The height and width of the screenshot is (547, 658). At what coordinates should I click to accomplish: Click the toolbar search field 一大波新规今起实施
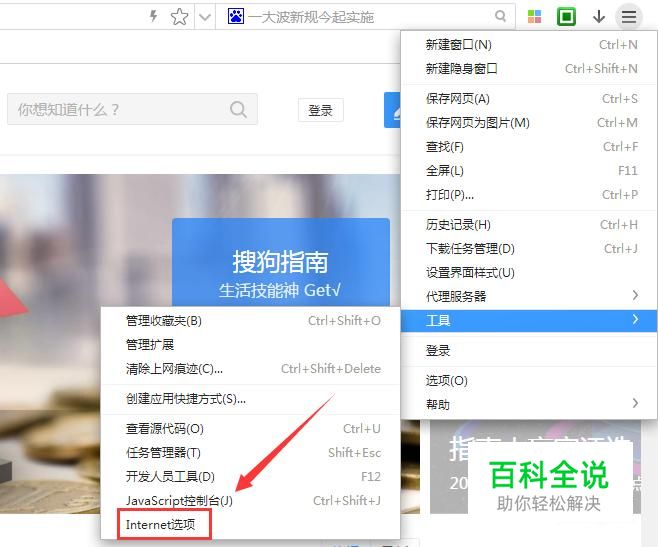(365, 16)
